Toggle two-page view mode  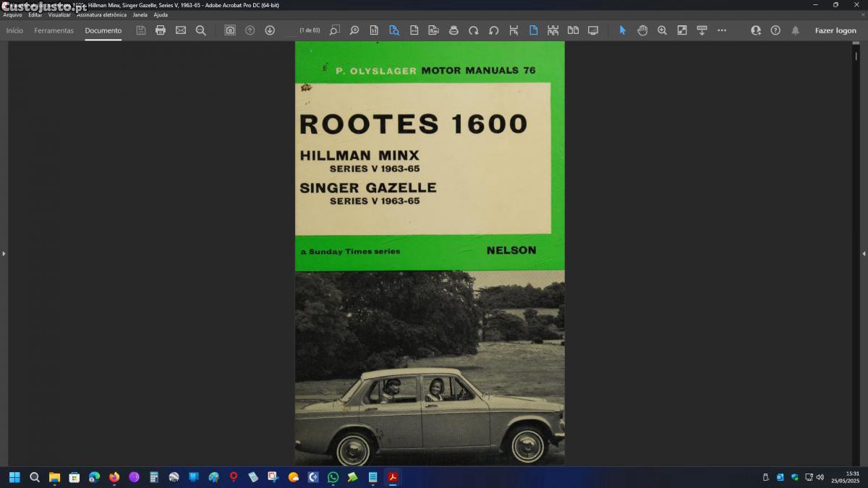coord(573,30)
